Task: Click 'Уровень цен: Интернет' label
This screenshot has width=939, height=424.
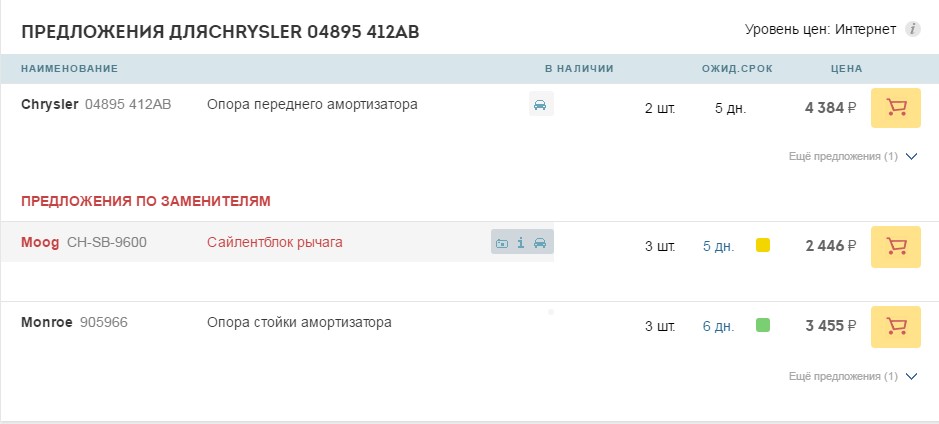Action: point(820,29)
